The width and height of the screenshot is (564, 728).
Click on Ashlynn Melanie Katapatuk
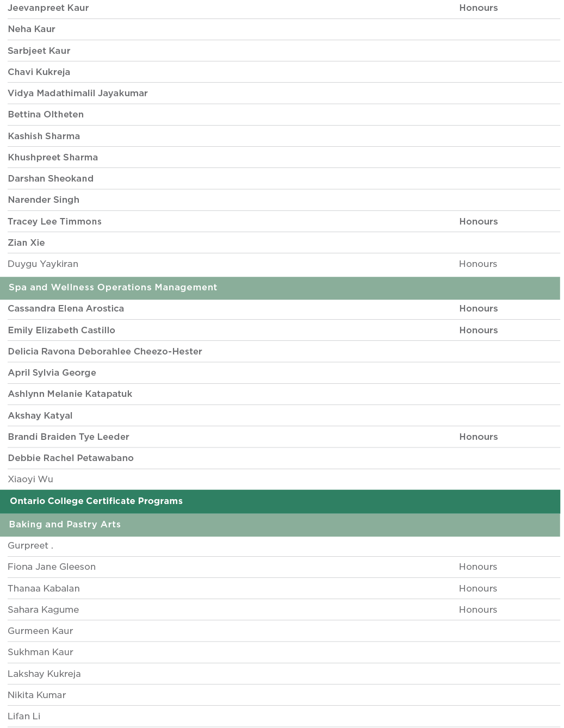(70, 394)
